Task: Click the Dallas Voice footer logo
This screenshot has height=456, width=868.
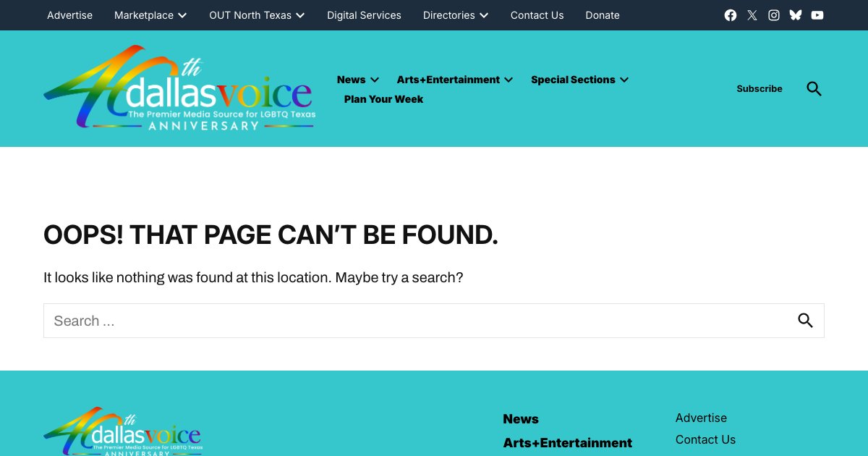Action: tap(123, 433)
